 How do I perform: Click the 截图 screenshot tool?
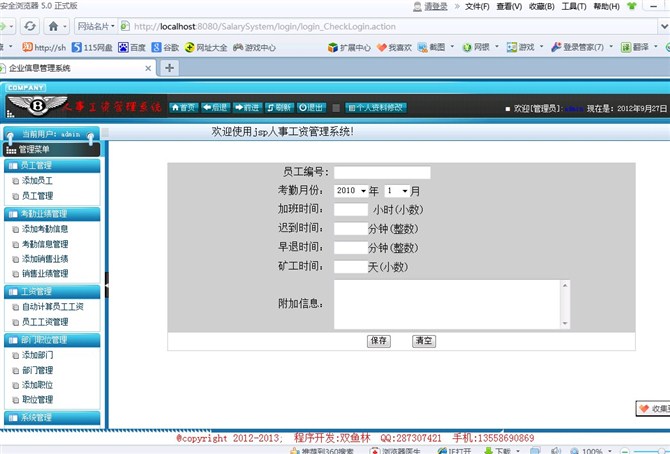point(431,47)
